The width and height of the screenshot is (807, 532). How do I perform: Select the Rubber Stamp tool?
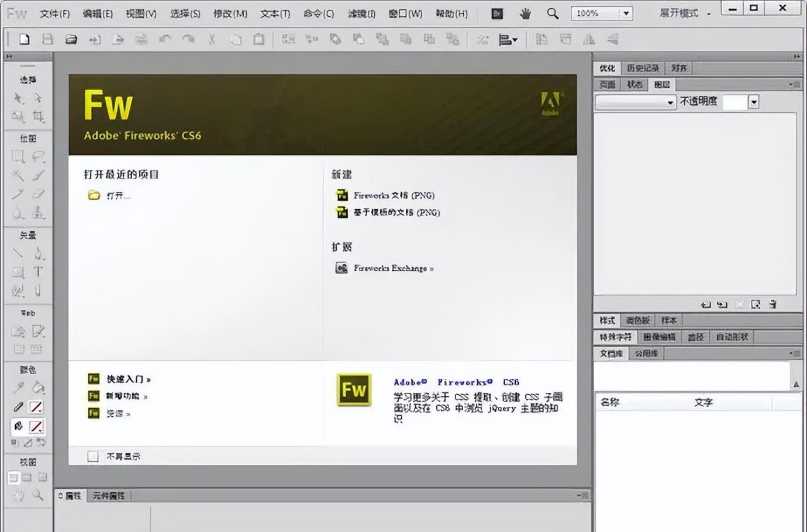(38, 212)
